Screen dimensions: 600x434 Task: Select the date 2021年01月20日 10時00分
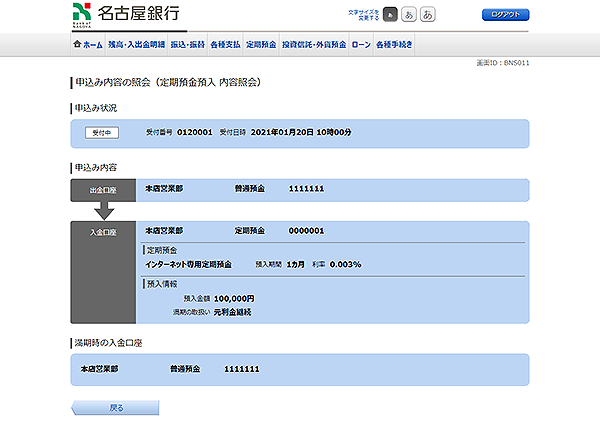[x=301, y=132]
